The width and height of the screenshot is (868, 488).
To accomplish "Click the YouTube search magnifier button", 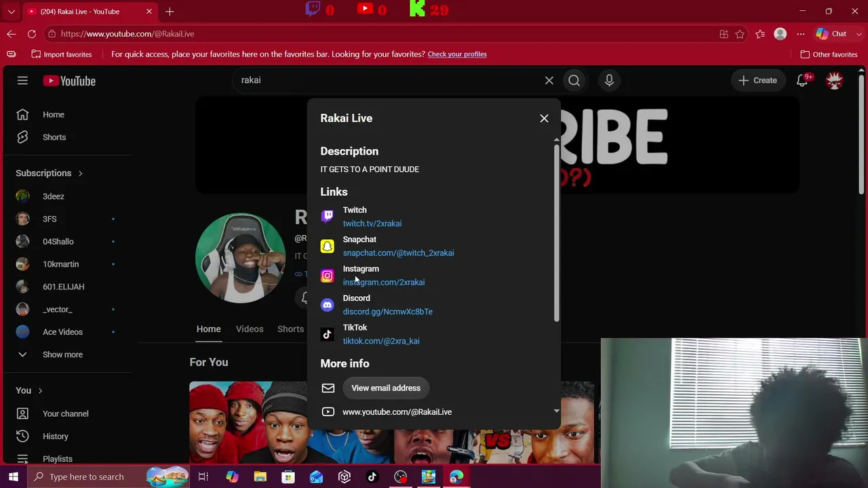I will pyautogui.click(x=574, y=81).
